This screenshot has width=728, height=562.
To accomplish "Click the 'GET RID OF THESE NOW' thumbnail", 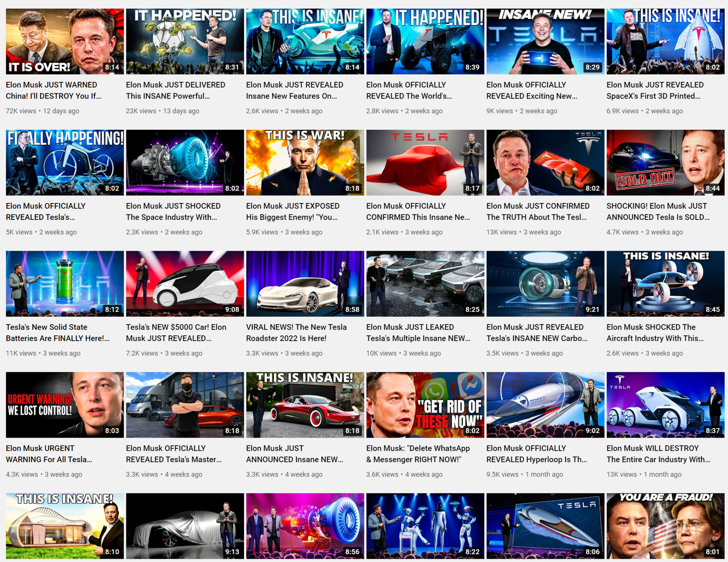I will [425, 405].
